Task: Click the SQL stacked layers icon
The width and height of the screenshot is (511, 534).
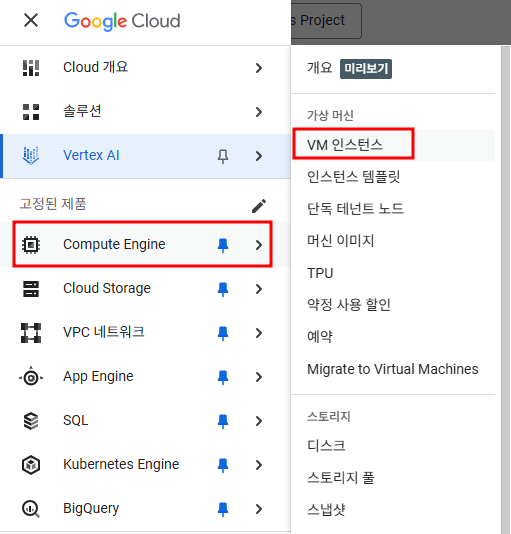Action: (x=31, y=421)
